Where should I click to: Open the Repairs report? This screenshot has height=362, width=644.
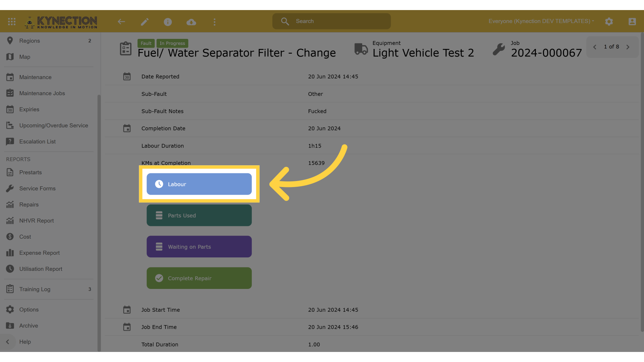[x=49, y=204]
